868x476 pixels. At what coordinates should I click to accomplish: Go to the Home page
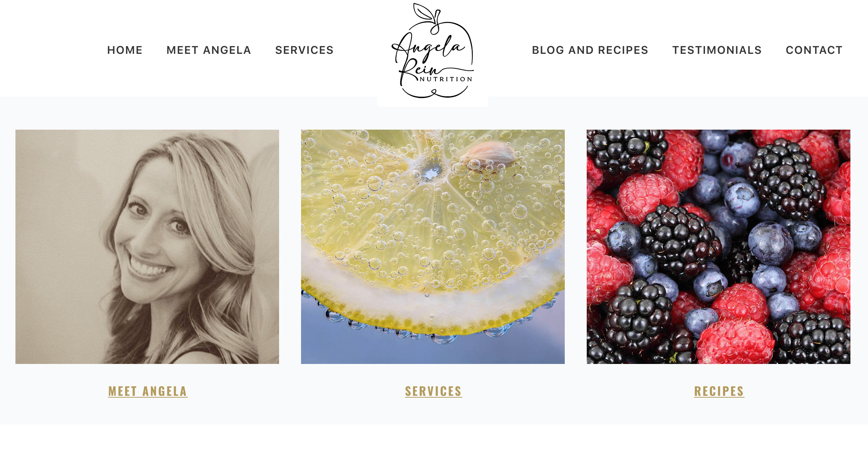tap(125, 50)
